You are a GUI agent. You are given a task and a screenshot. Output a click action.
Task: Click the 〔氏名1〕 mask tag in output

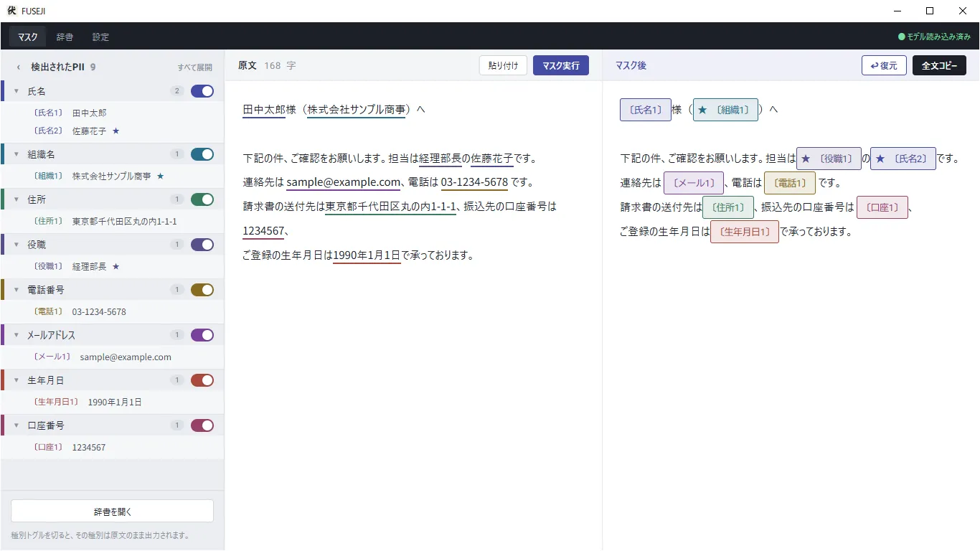click(646, 110)
